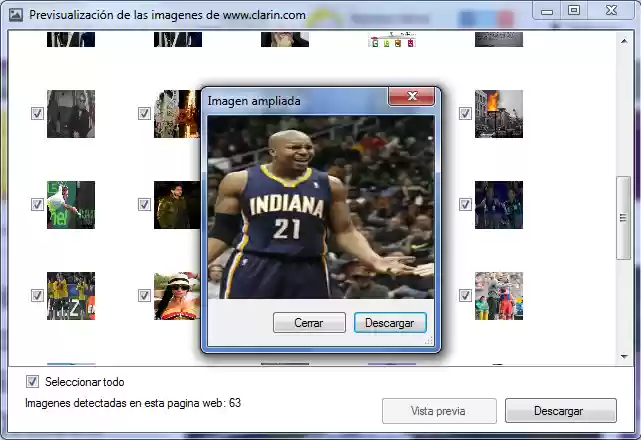Screen dimensions: 641x440
Task: Click the scrollbar down arrow
Action: [624, 357]
